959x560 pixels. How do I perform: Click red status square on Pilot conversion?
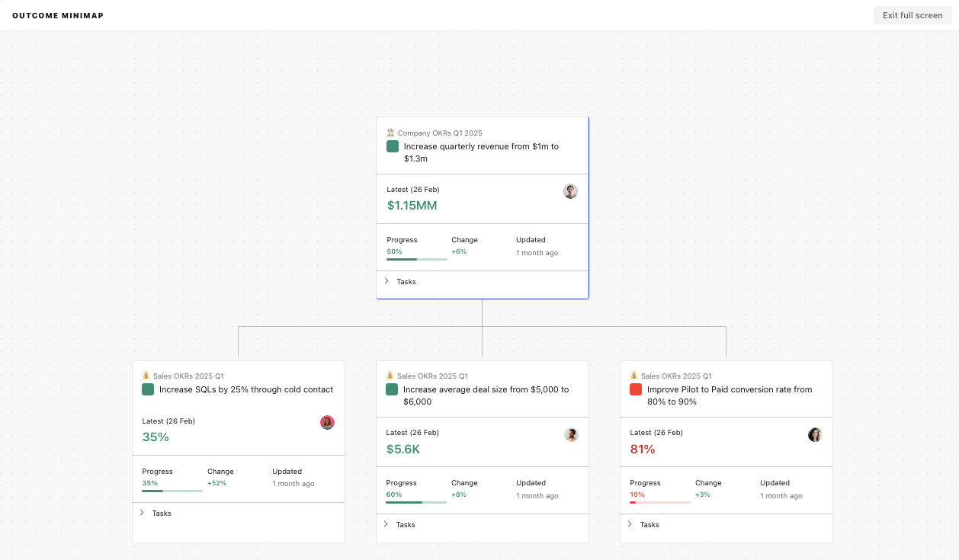coord(636,389)
